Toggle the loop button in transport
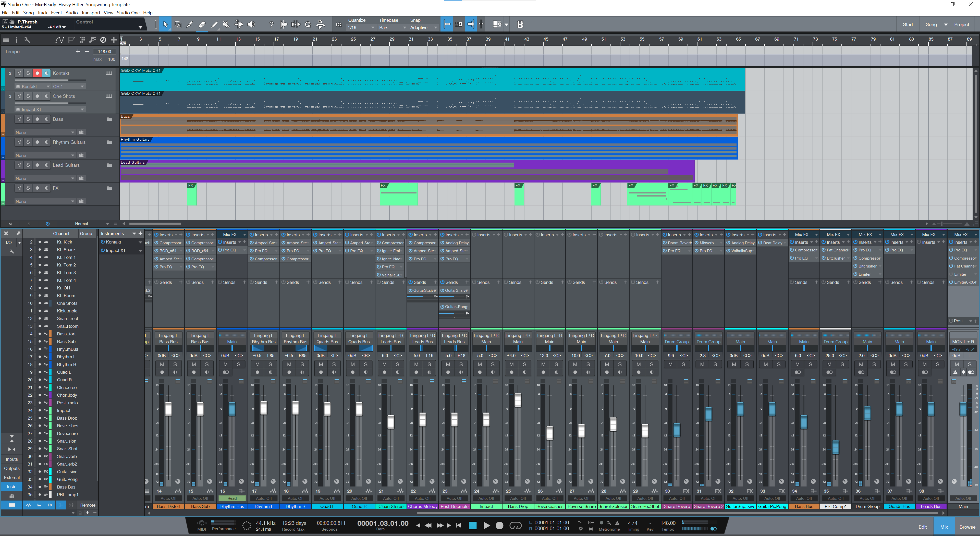Viewport: 980px width, 536px height. pyautogui.click(x=515, y=525)
